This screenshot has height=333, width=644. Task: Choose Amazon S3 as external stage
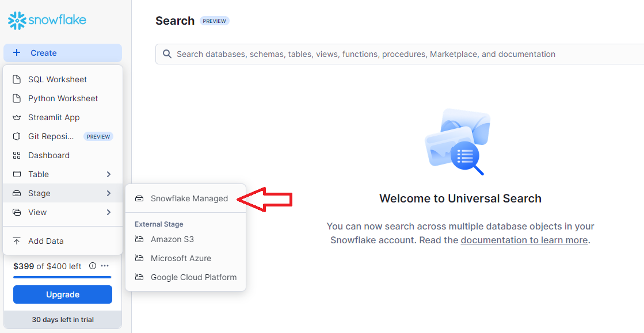tap(172, 239)
